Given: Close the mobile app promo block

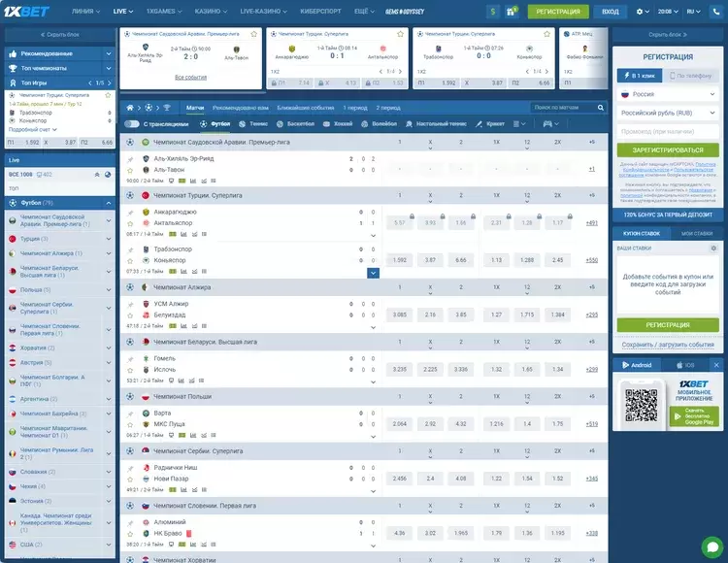Looking at the screenshot, I should (716, 365).
